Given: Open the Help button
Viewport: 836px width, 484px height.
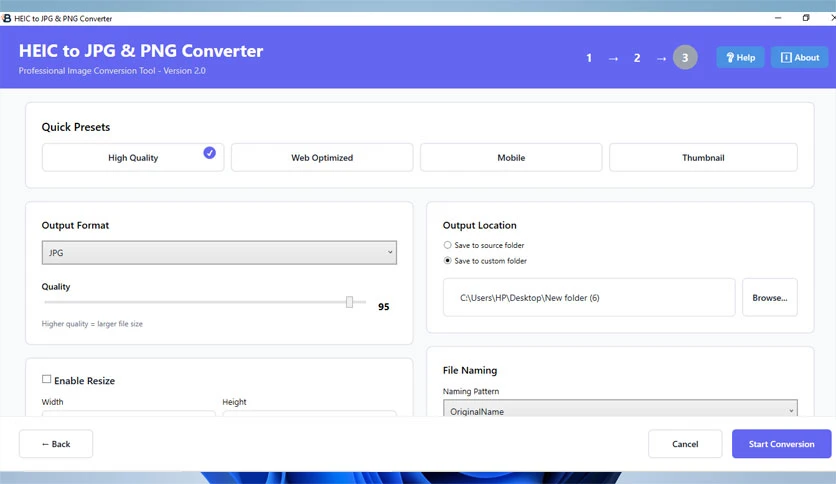Looking at the screenshot, I should pos(740,58).
